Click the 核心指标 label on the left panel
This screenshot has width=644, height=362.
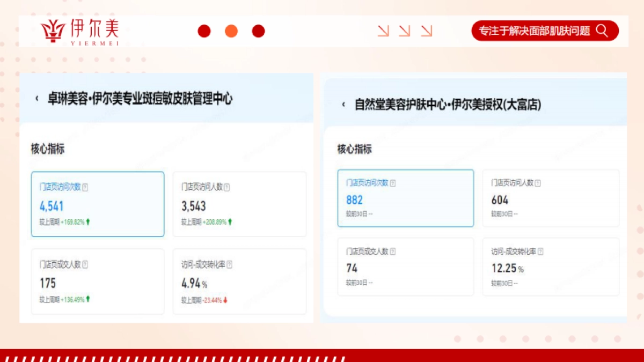tap(47, 149)
